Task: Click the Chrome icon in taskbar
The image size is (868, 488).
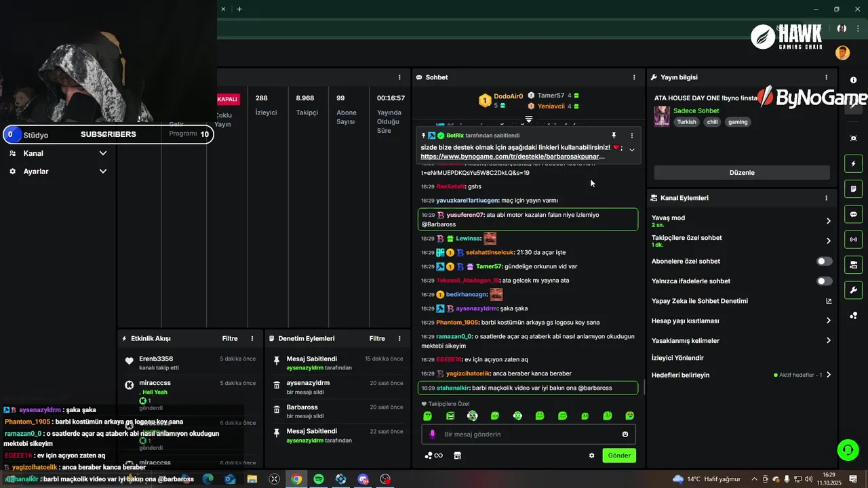Action: pyautogui.click(x=296, y=479)
